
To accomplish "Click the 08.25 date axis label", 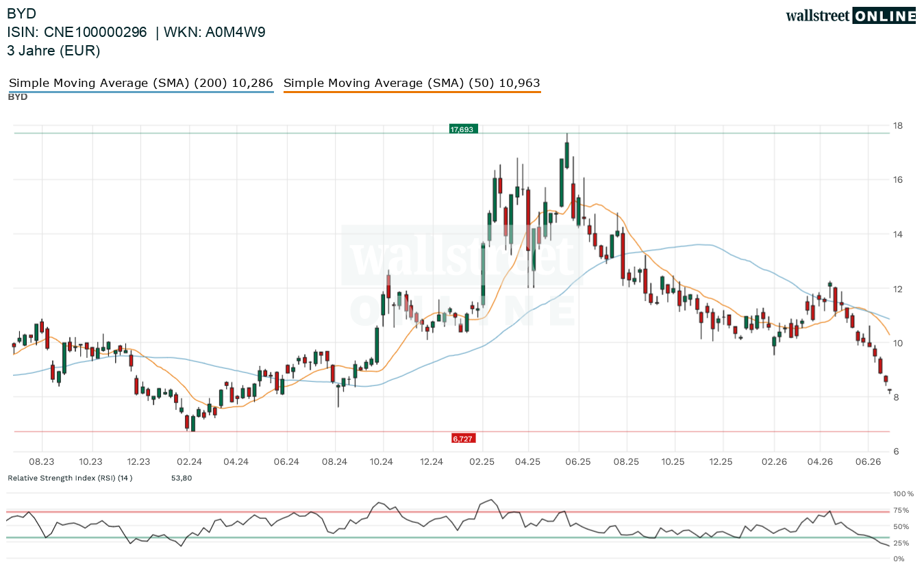I will coord(626,462).
